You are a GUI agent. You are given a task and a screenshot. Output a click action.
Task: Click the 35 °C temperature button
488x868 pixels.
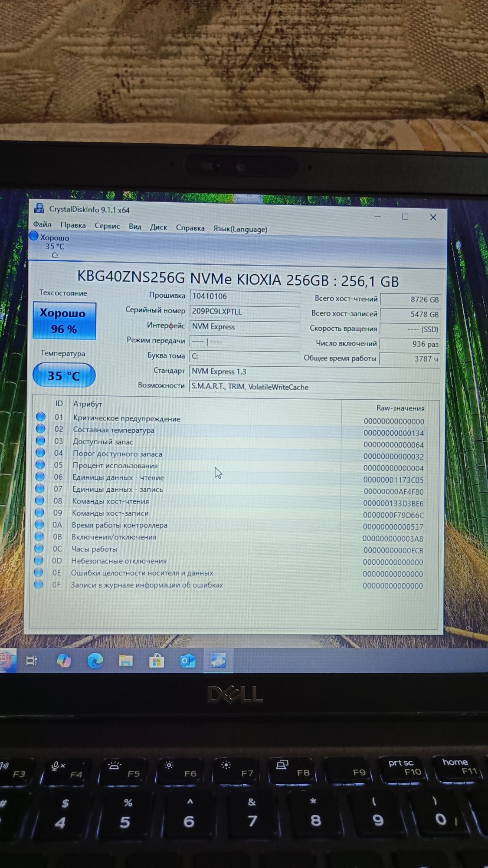tap(64, 375)
